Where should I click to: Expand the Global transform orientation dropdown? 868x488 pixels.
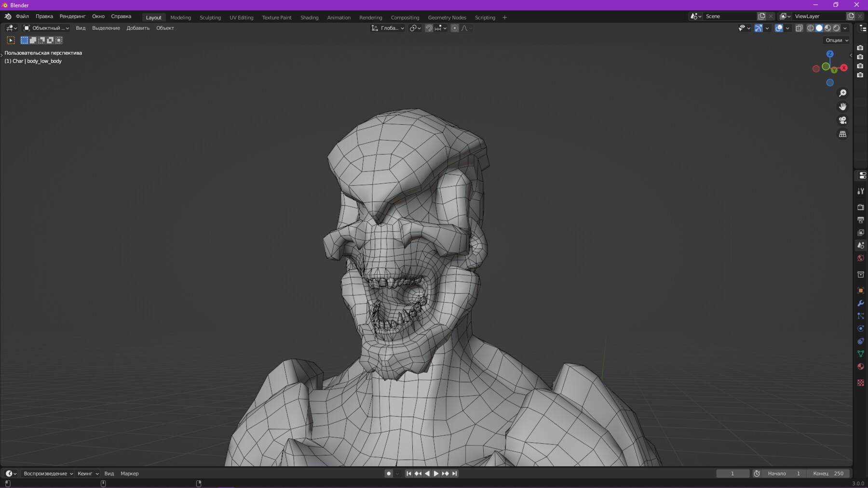coord(388,28)
